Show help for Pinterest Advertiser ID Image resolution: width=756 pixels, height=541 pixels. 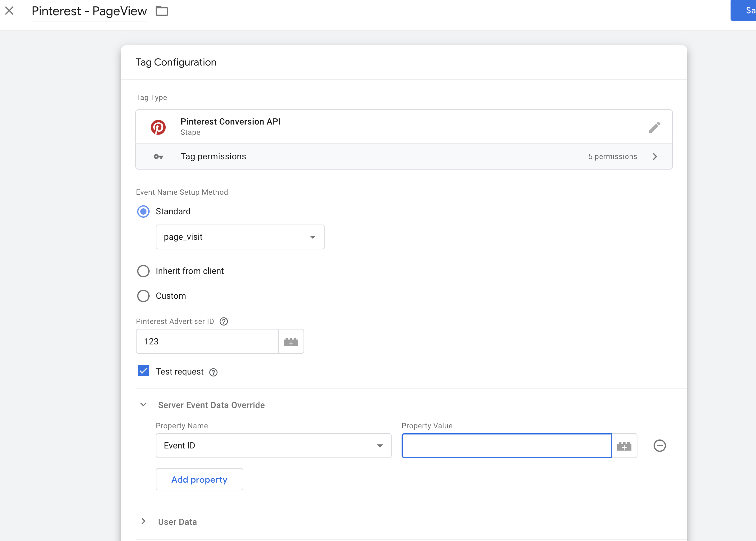(x=224, y=321)
